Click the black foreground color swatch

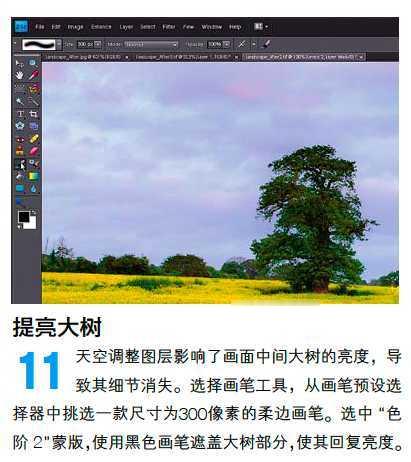tap(23, 217)
